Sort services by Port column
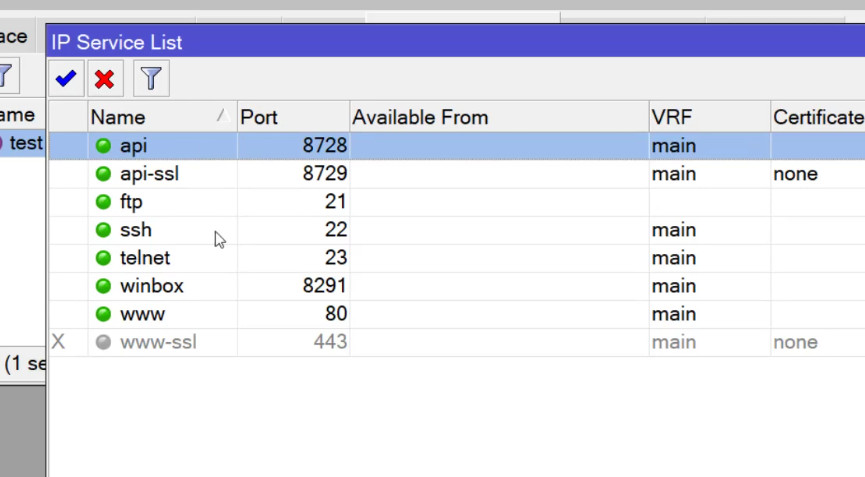The width and height of the screenshot is (865, 477). tap(293, 117)
